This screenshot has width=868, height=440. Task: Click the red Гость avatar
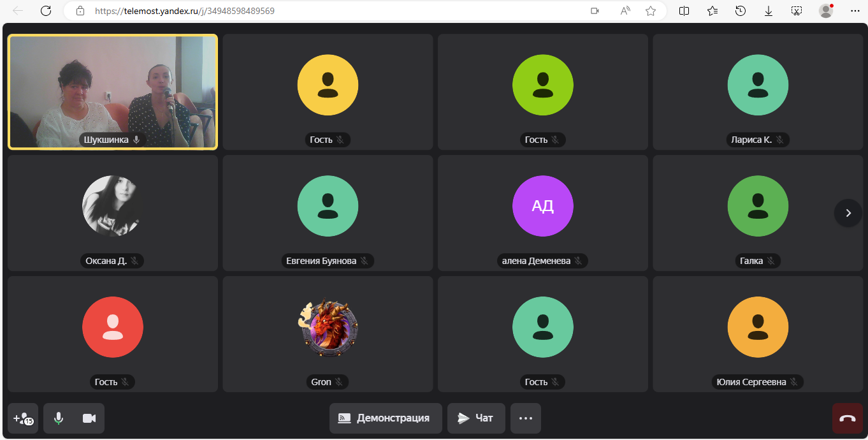113,327
